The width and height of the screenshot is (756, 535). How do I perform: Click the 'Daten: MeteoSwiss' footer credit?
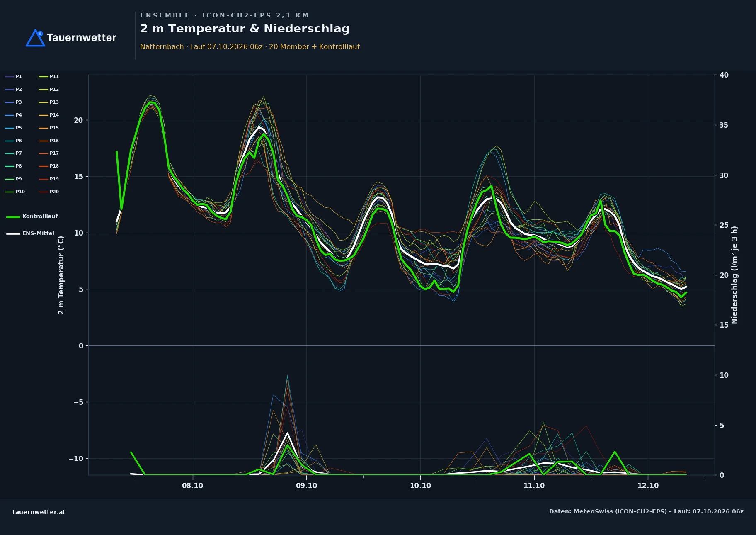(646, 511)
